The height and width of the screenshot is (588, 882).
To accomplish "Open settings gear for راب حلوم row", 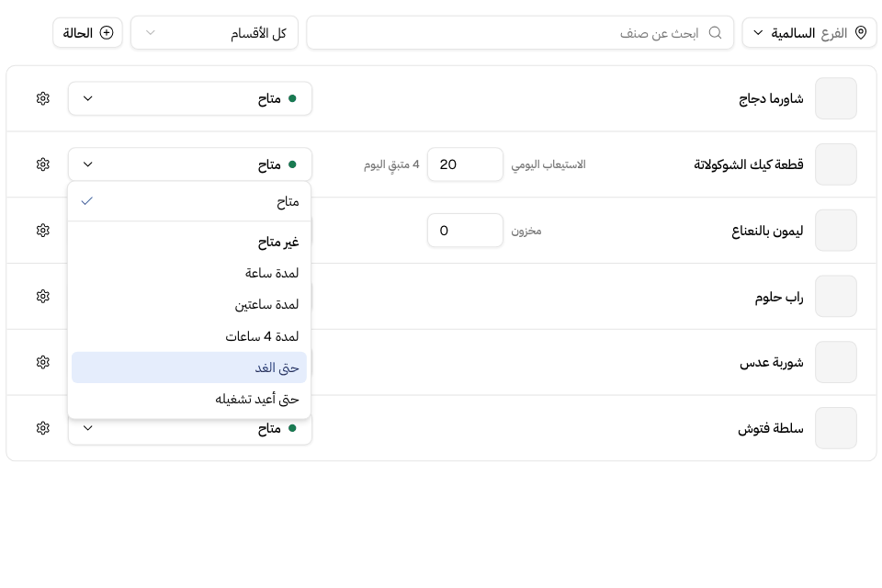I will (x=43, y=296).
